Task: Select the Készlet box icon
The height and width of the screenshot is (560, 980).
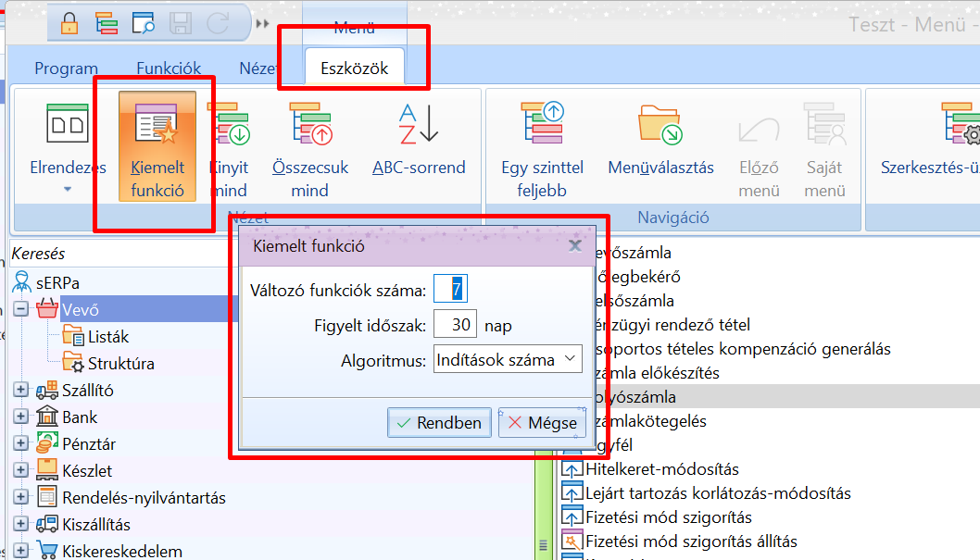Action: pyautogui.click(x=47, y=469)
